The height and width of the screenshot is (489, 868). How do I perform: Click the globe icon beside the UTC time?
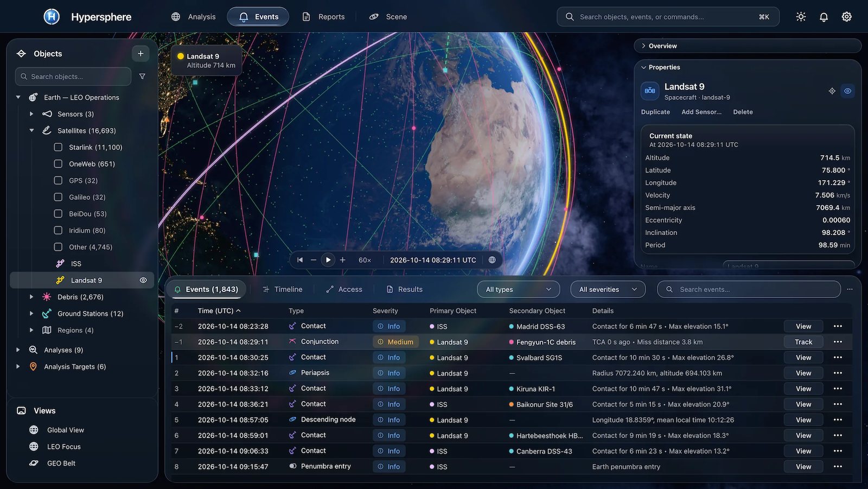(x=492, y=260)
